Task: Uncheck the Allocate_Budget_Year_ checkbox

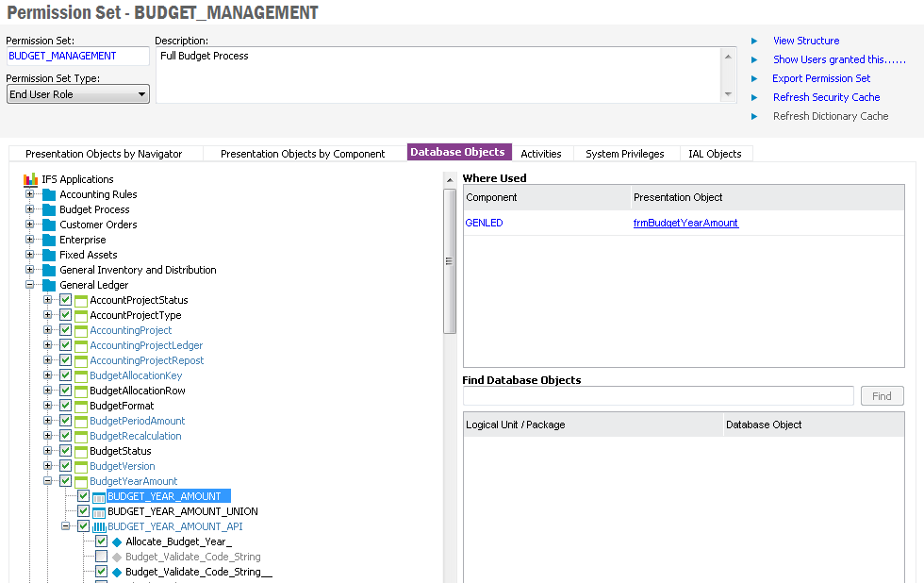Action: coord(102,541)
